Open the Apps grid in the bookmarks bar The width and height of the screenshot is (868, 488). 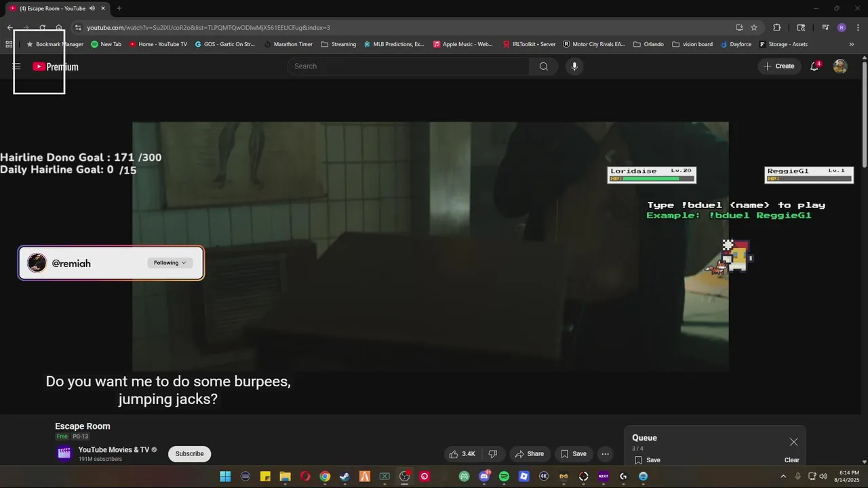tap(9, 44)
